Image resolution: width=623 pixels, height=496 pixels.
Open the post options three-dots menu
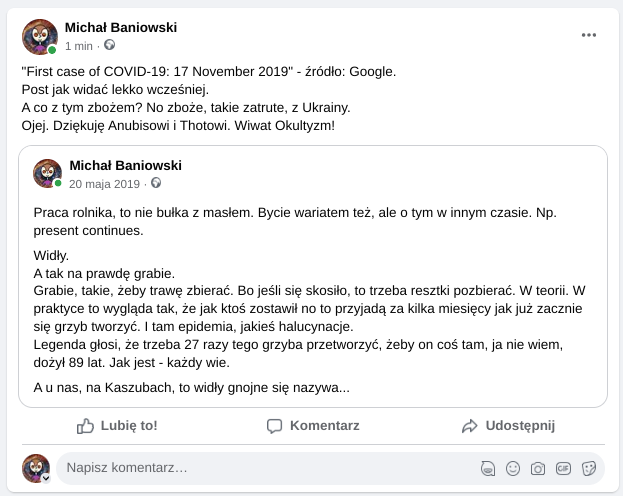(x=589, y=35)
